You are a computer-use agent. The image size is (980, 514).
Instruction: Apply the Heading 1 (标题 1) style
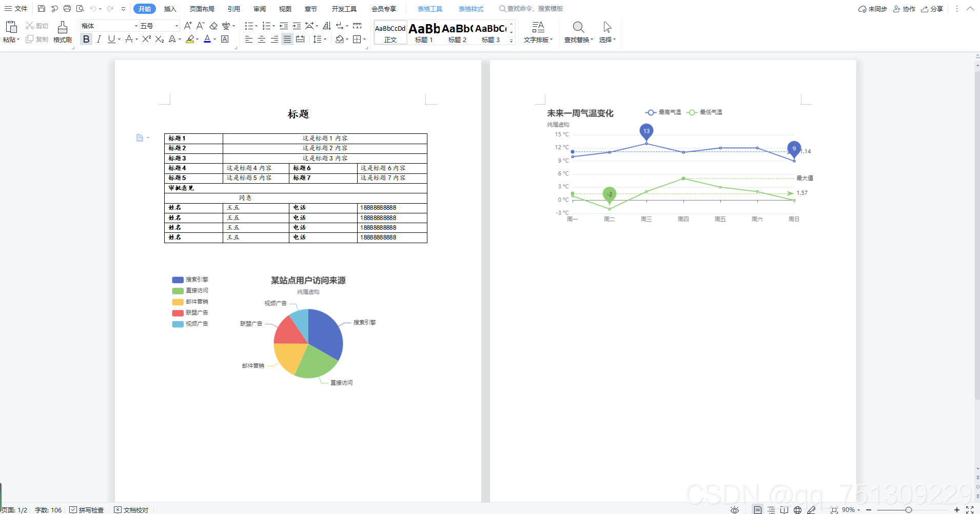[x=424, y=32]
